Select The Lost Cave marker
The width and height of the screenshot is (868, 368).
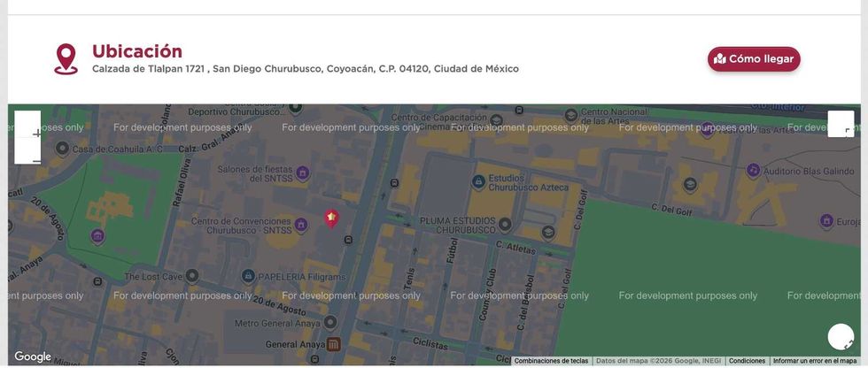pos(192,274)
